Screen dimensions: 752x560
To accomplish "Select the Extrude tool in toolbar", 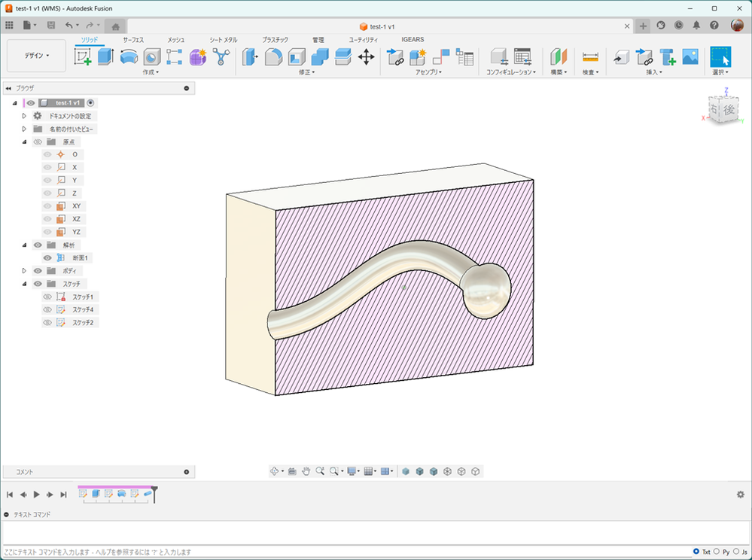I will [105, 56].
